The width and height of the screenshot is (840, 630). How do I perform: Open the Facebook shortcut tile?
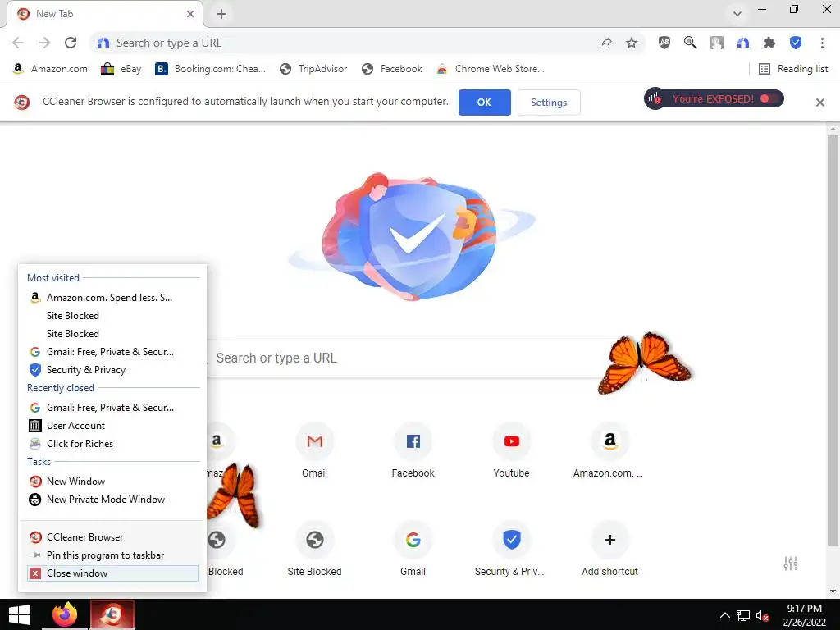coord(413,450)
